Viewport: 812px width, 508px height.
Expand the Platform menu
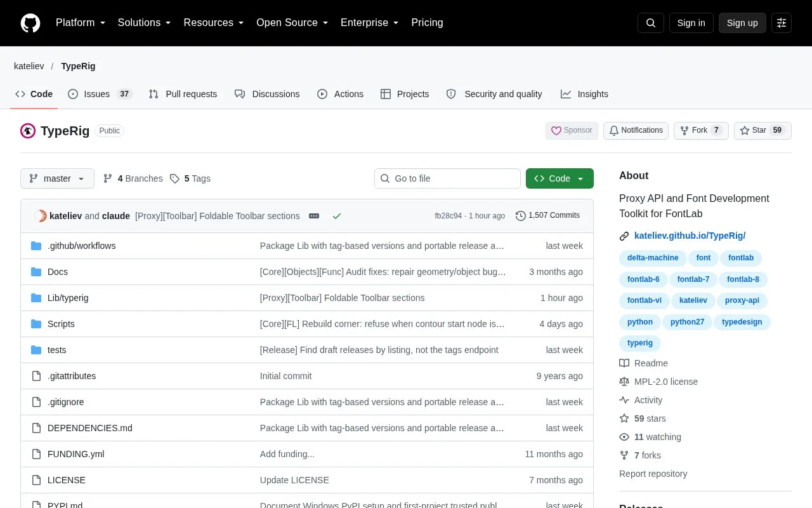click(81, 23)
